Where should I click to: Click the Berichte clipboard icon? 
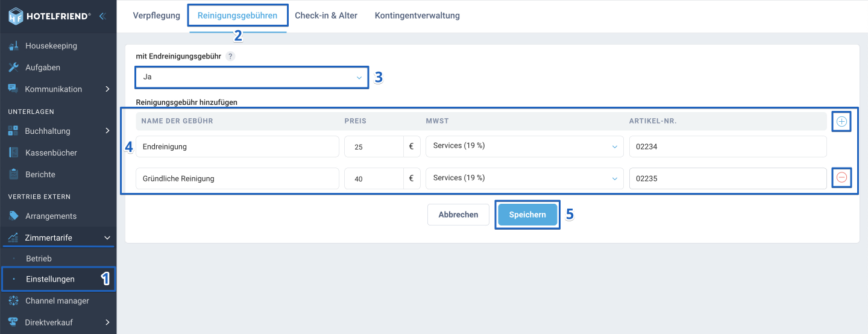pos(13,174)
